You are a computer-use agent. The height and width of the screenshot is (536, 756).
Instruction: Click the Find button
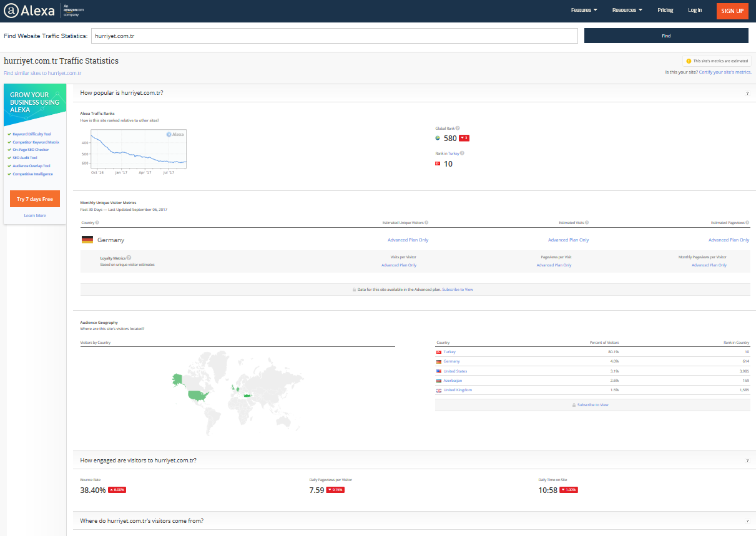666,36
